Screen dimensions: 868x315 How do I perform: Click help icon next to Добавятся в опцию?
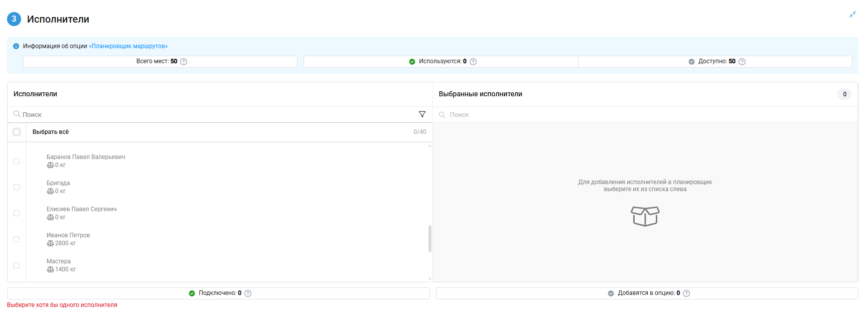(686, 293)
